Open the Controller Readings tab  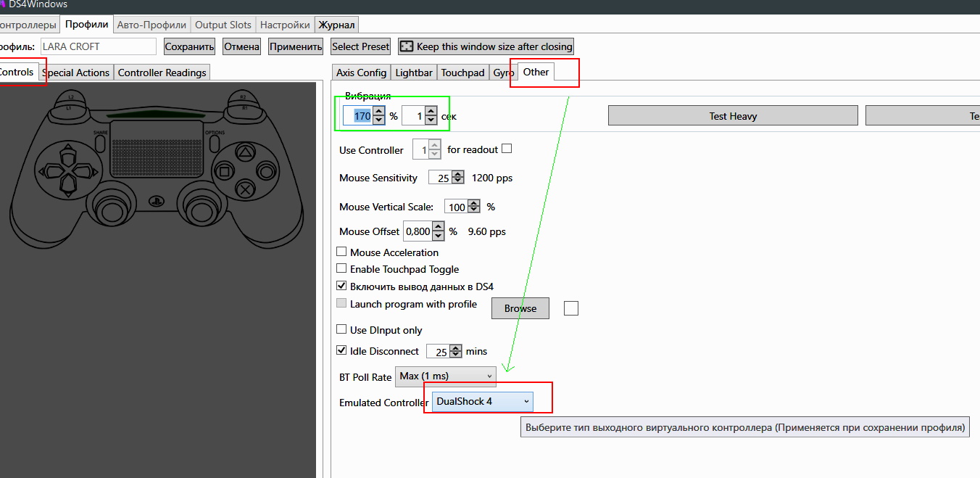click(x=162, y=73)
